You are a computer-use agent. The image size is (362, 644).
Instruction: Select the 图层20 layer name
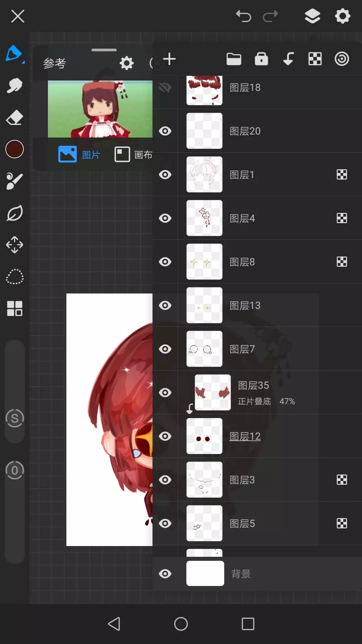pyautogui.click(x=245, y=131)
